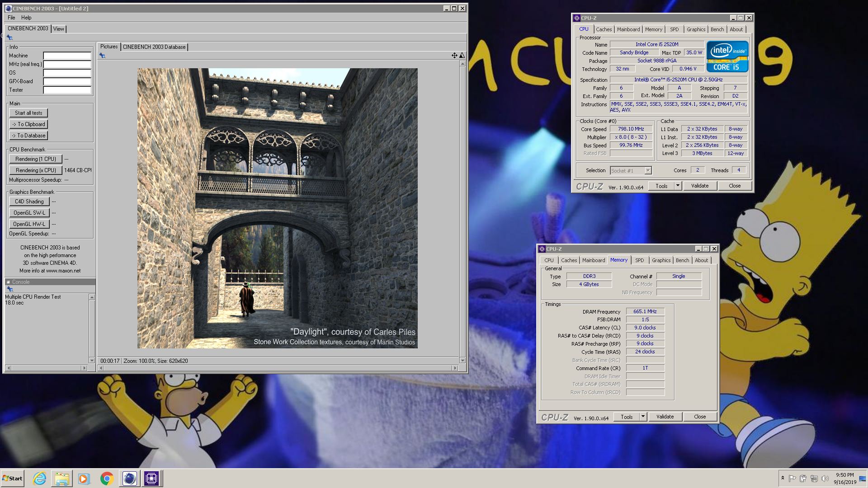The height and width of the screenshot is (488, 868).
Task: Run the OpenGL HW-L test
Action: pyautogui.click(x=29, y=224)
